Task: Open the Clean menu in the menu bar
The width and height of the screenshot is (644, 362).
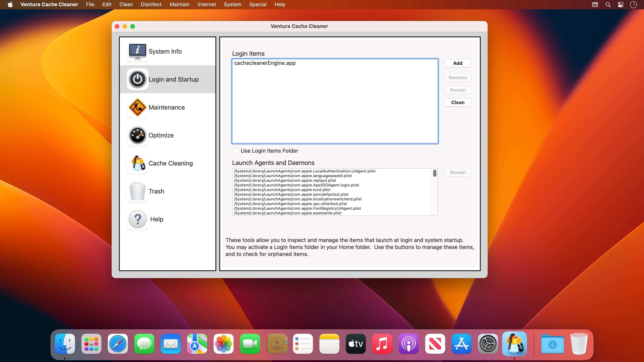Action: tap(126, 4)
